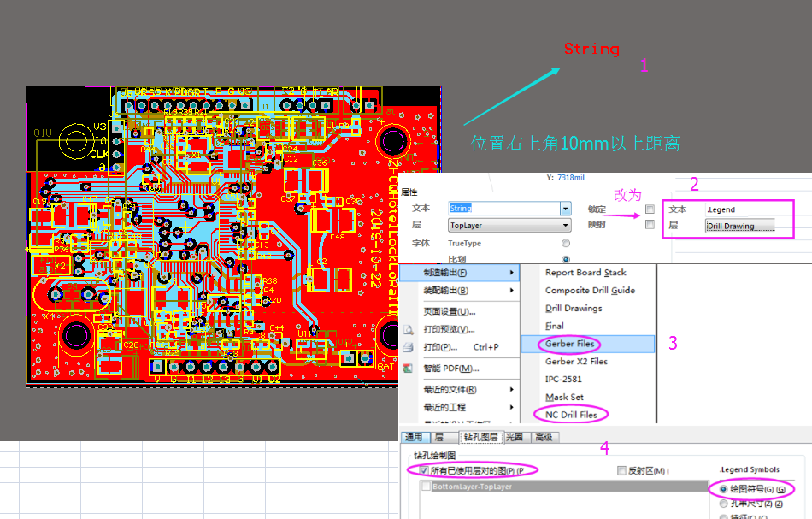Select the 绘图符号(G) radio button
The width and height of the screenshot is (812, 519).
(x=724, y=489)
